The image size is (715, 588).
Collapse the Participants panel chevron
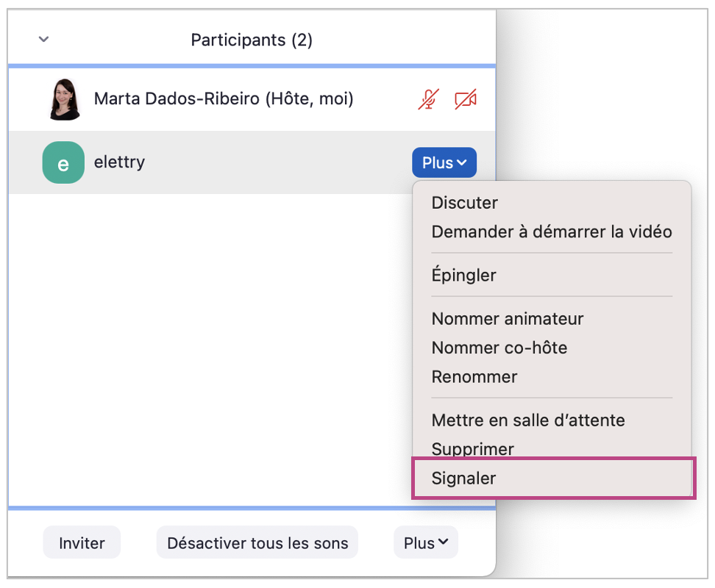click(x=44, y=39)
